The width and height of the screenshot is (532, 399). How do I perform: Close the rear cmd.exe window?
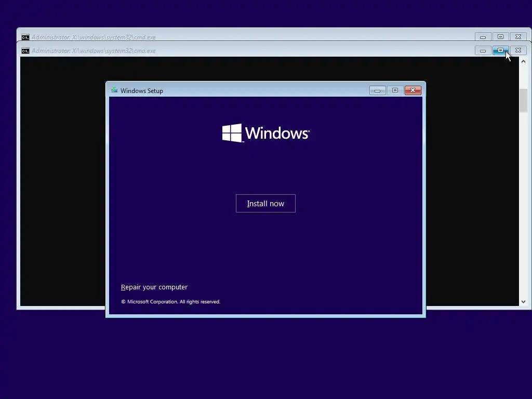[x=518, y=37]
